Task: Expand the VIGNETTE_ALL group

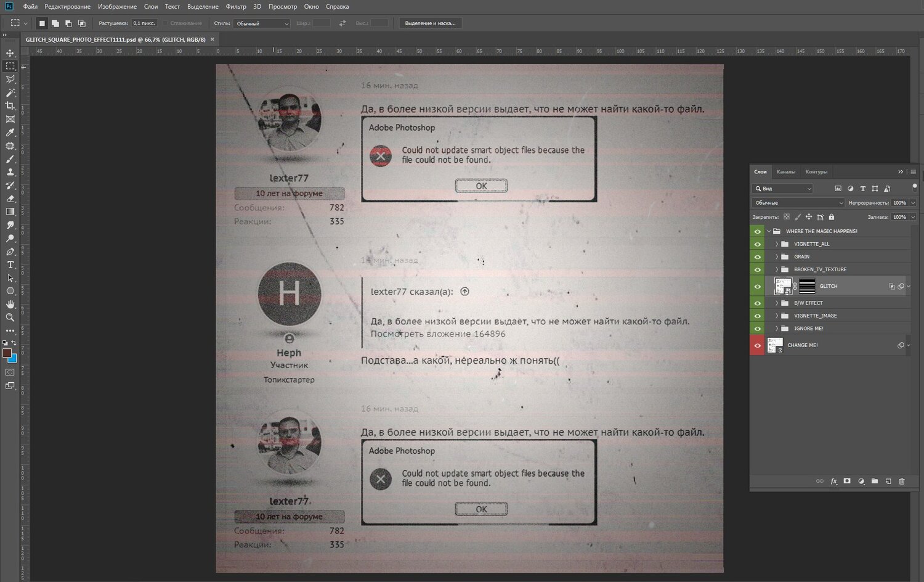Action: 777,244
